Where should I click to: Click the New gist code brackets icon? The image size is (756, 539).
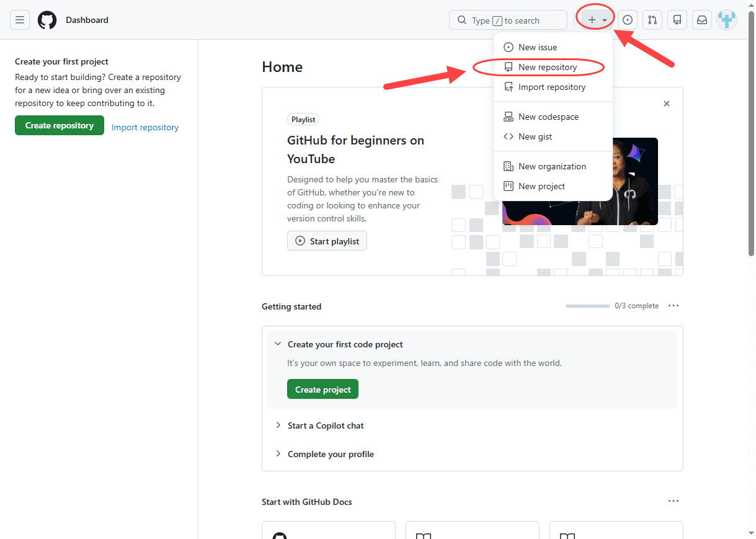click(509, 136)
